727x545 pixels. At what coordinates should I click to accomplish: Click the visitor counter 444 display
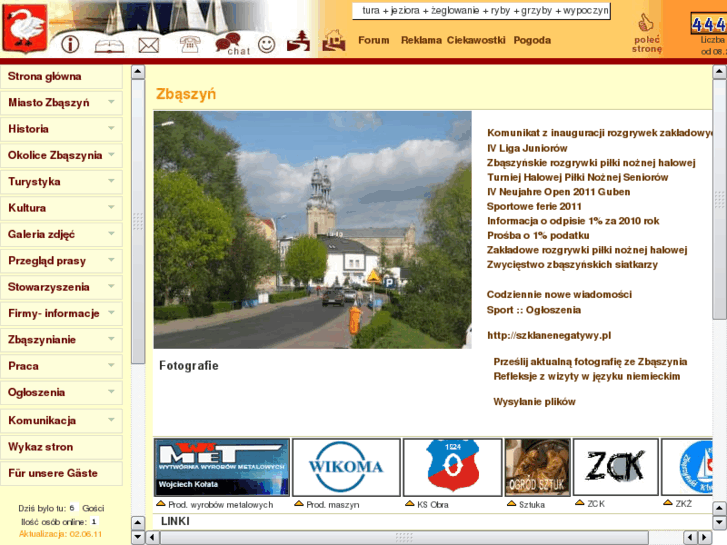click(708, 23)
